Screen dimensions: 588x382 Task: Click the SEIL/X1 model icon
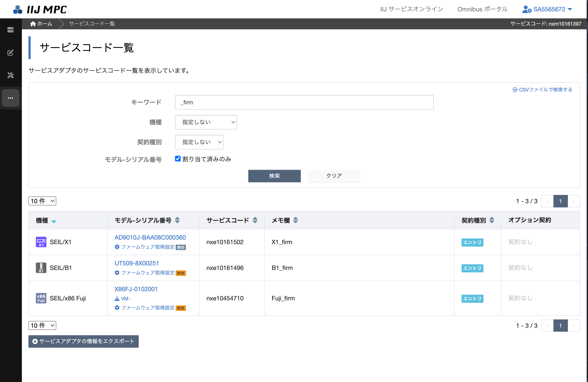click(x=41, y=242)
